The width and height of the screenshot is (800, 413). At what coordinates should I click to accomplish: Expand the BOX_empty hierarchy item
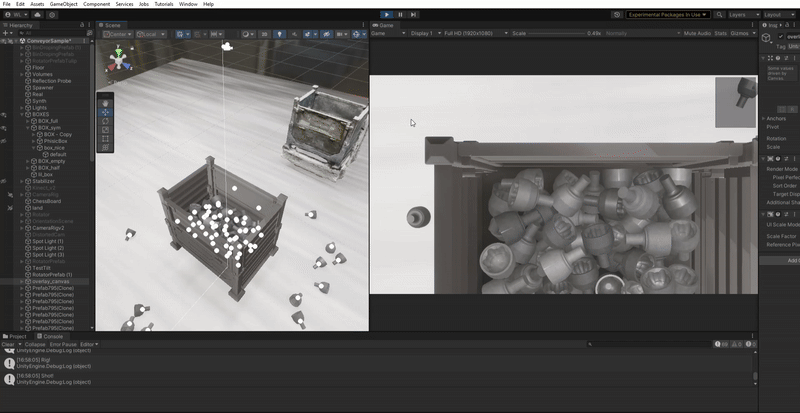pyautogui.click(x=28, y=161)
